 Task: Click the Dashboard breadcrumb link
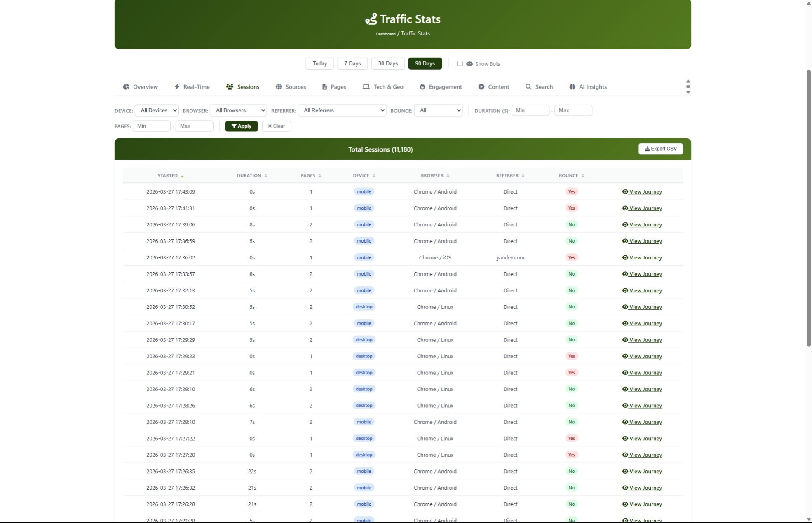[385, 34]
